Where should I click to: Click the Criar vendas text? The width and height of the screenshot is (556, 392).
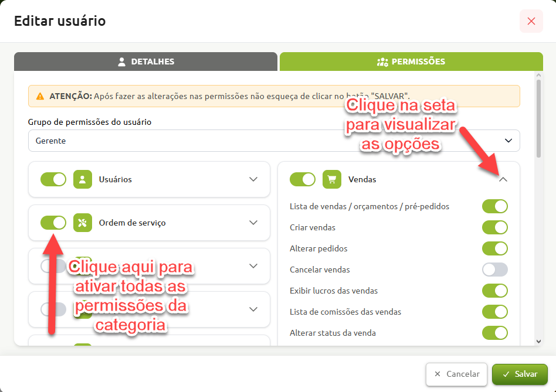313,227
